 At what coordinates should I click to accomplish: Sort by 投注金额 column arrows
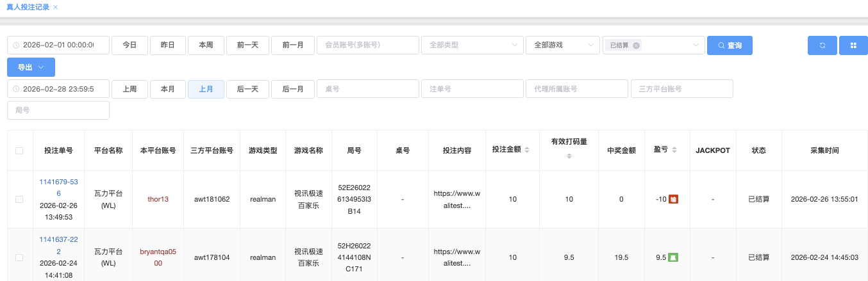527,150
